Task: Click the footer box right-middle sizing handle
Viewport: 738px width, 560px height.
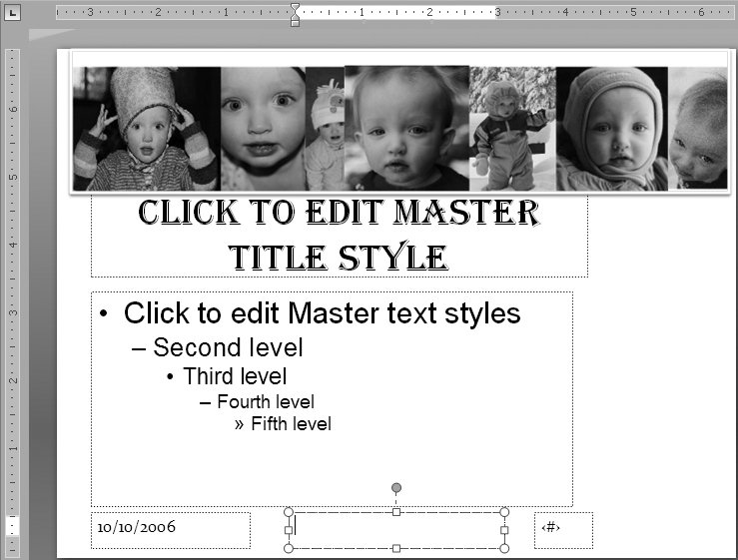Action: click(x=504, y=530)
